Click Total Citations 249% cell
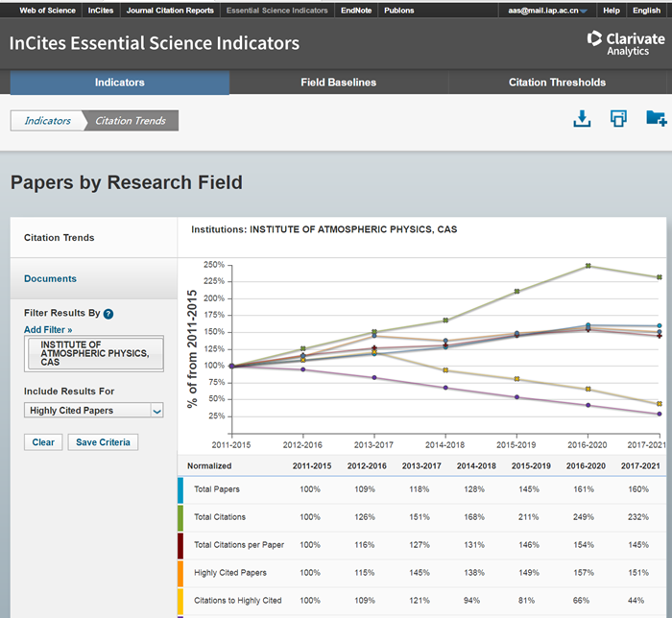This screenshot has height=618, width=672. [584, 517]
